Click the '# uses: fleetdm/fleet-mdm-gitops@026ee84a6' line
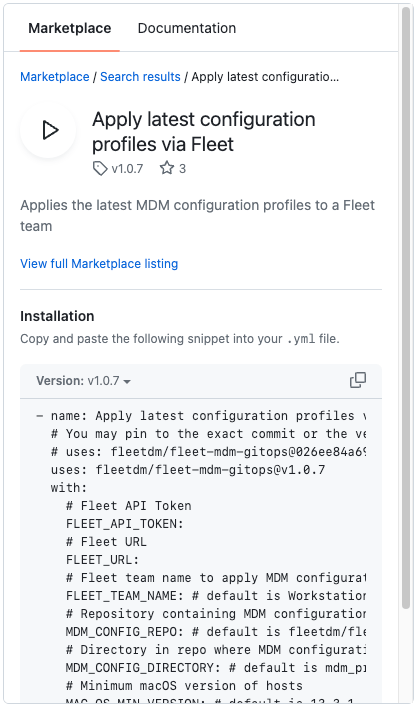The image size is (417, 707). coord(208,452)
